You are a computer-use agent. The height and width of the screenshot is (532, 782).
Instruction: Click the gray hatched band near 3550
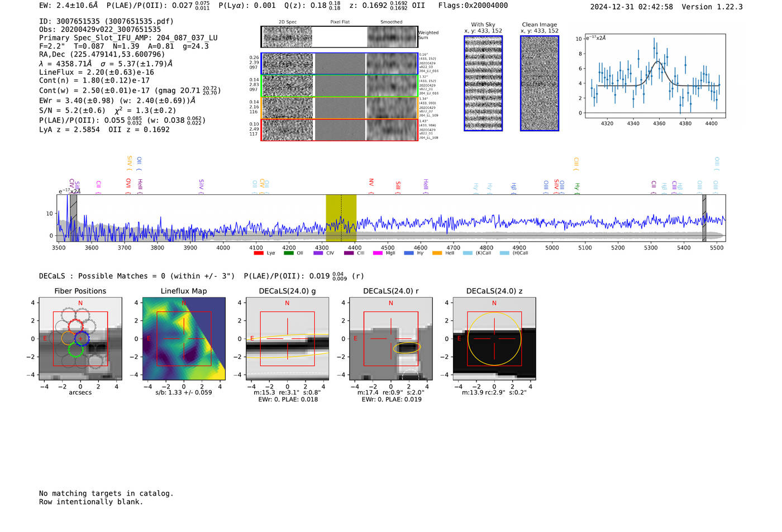click(73, 218)
